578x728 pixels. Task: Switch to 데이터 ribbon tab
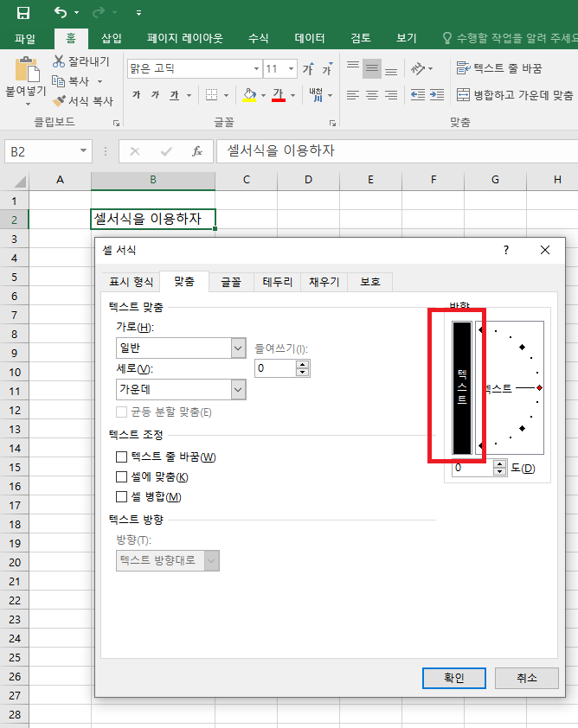pyautogui.click(x=310, y=38)
